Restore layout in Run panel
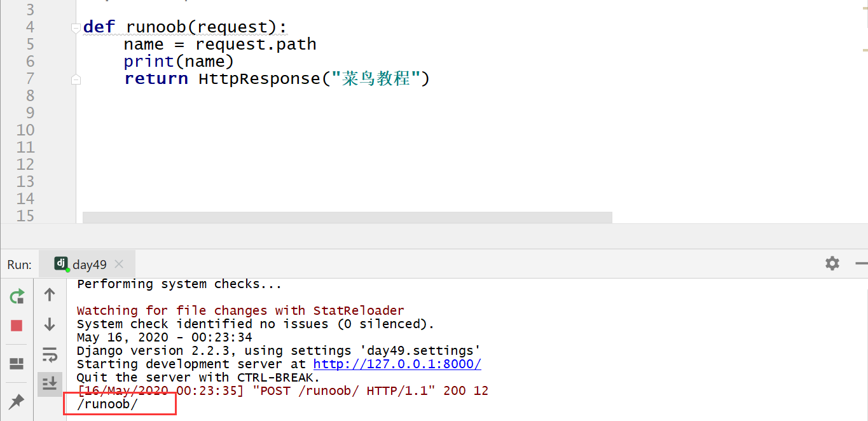Image resolution: width=868 pixels, height=421 pixels. [x=17, y=363]
